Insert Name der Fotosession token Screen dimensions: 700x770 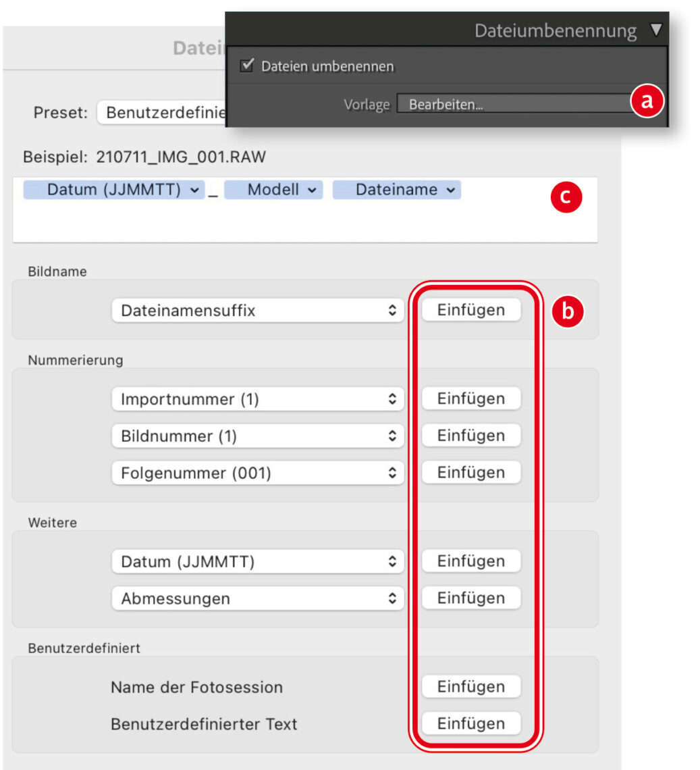471,687
